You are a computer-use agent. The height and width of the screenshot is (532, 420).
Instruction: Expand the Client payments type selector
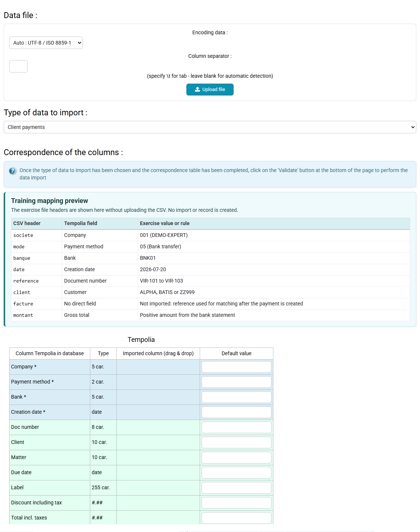click(x=210, y=127)
